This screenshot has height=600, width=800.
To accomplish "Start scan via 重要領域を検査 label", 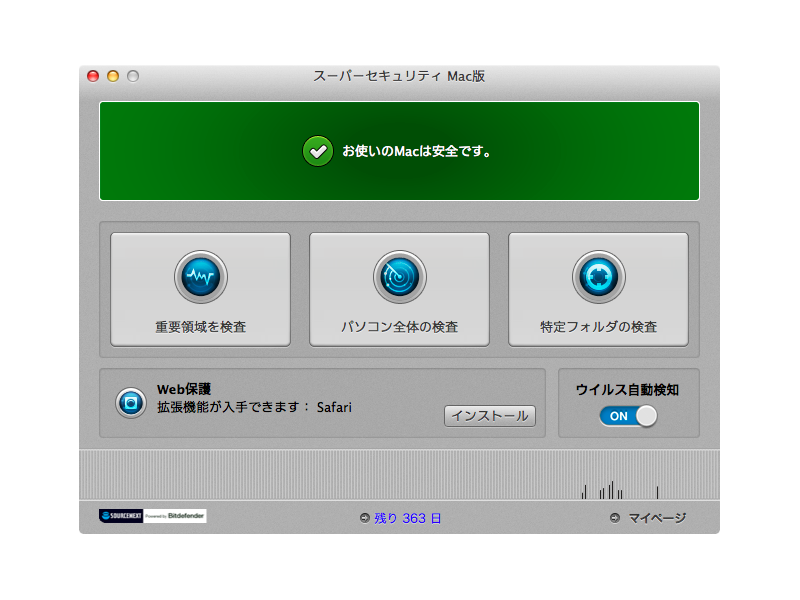I will 200,327.
